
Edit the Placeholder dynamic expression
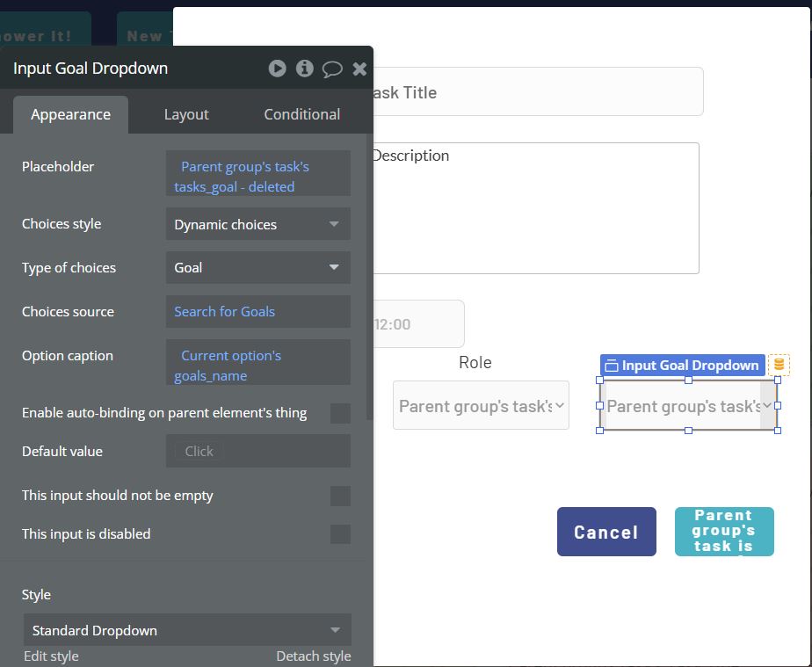coord(257,173)
